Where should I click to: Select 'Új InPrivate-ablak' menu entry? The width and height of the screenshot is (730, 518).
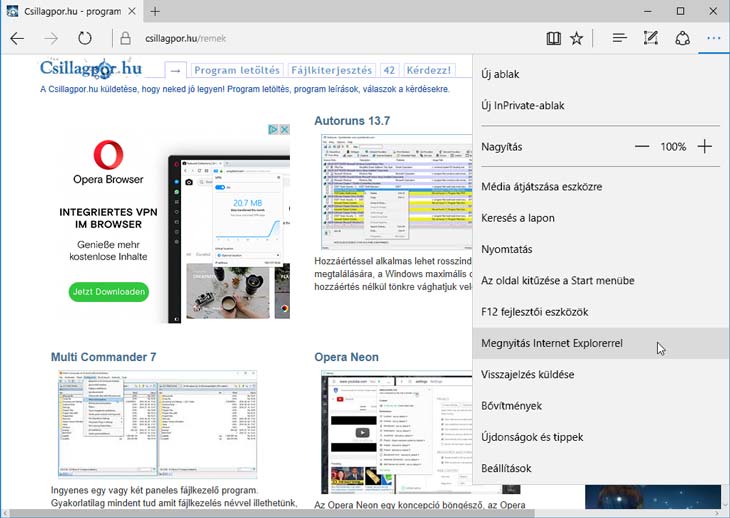[522, 105]
